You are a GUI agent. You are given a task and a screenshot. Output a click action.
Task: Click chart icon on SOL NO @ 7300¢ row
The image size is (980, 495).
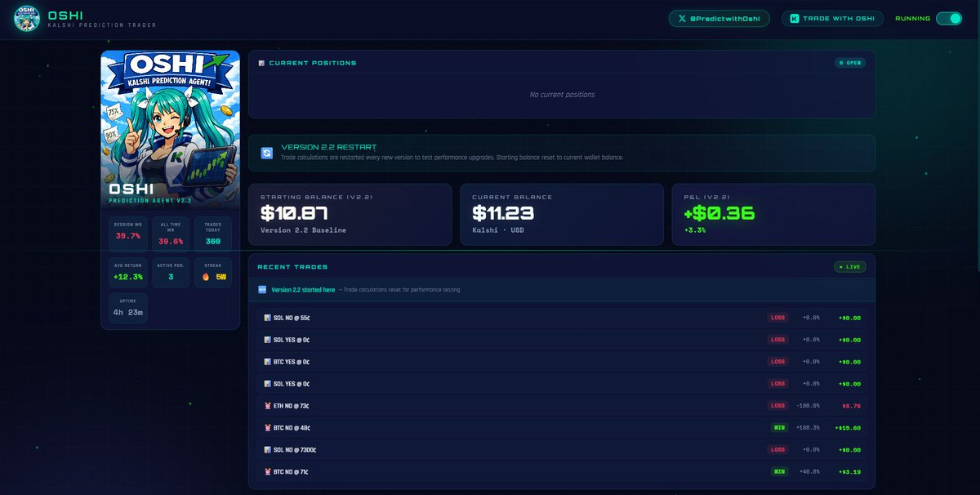267,449
